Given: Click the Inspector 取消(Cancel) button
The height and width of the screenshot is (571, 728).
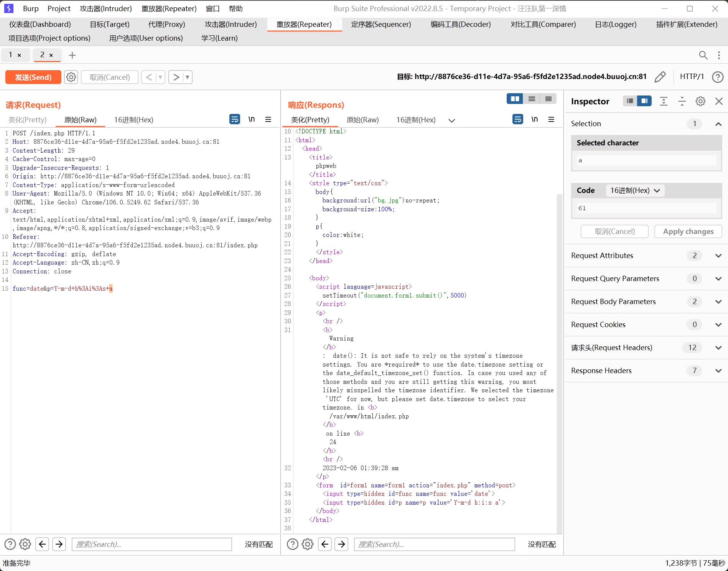Looking at the screenshot, I should 614,231.
